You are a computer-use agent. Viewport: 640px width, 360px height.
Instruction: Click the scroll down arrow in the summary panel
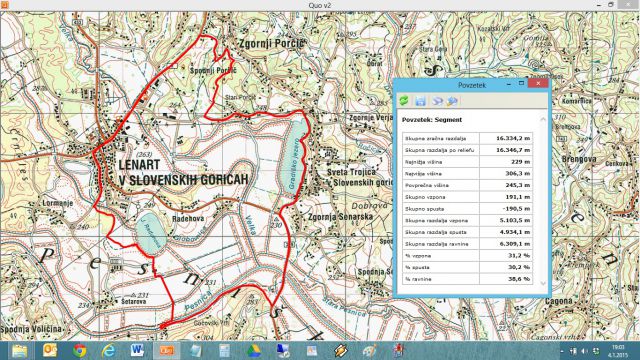pos(543,283)
